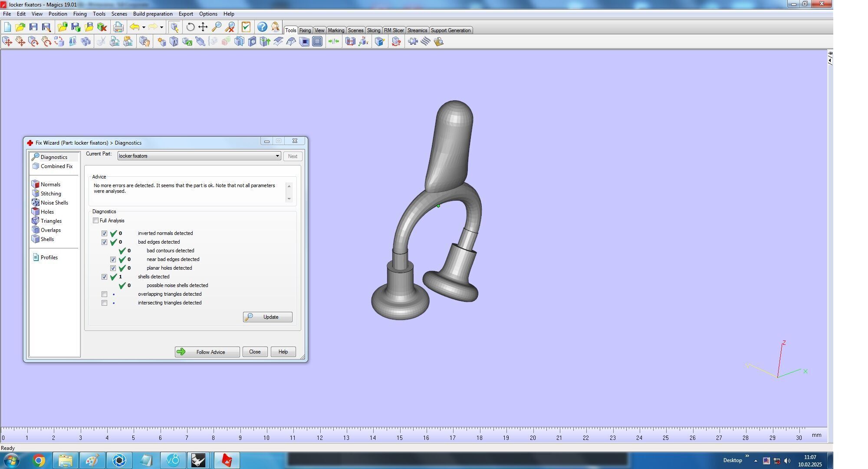868x469 pixels.
Task: Click the Print icon in toolbar
Action: 118,27
